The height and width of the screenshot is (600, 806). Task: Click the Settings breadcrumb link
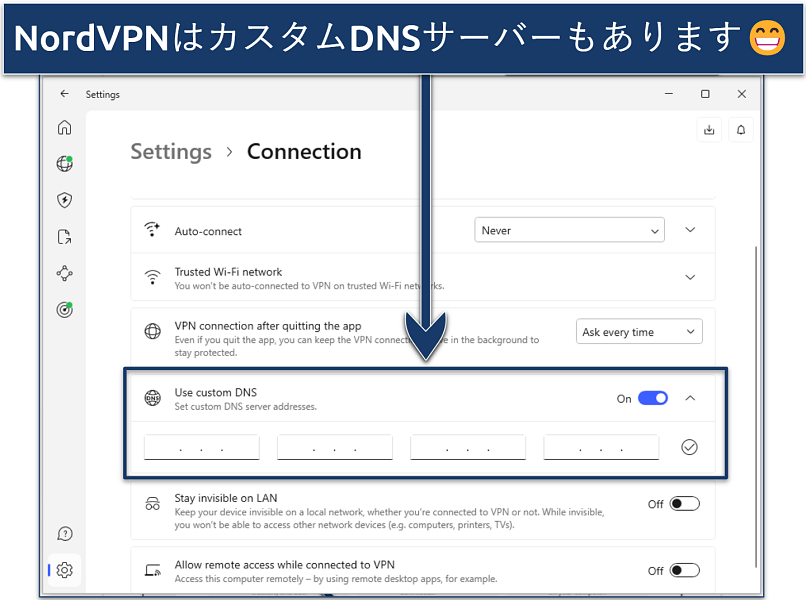click(x=171, y=152)
